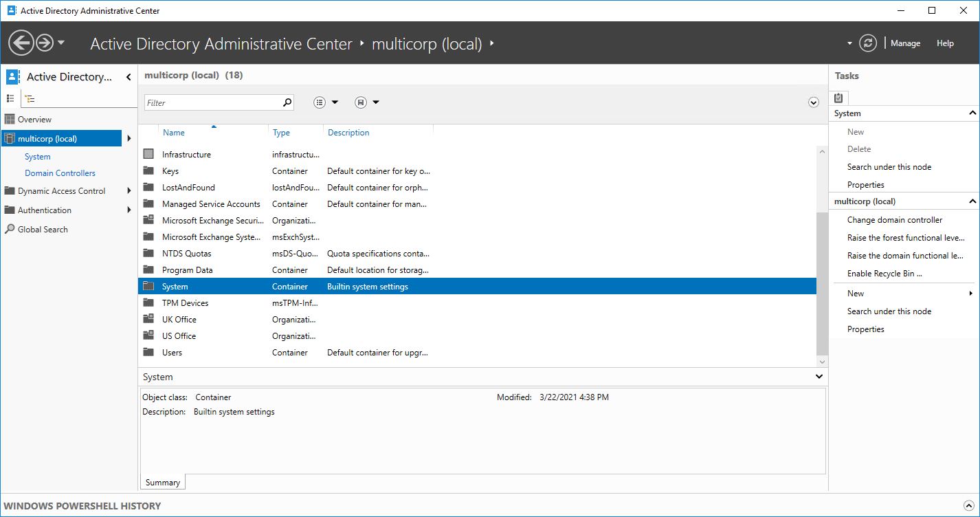Click the magnifier icon in Filter box
980x517 pixels.
pos(287,102)
